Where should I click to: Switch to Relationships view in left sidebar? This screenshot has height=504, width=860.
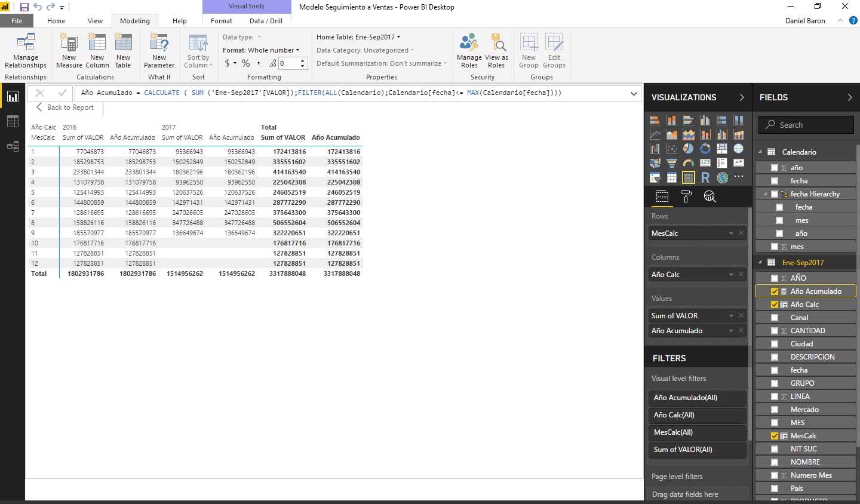click(13, 146)
